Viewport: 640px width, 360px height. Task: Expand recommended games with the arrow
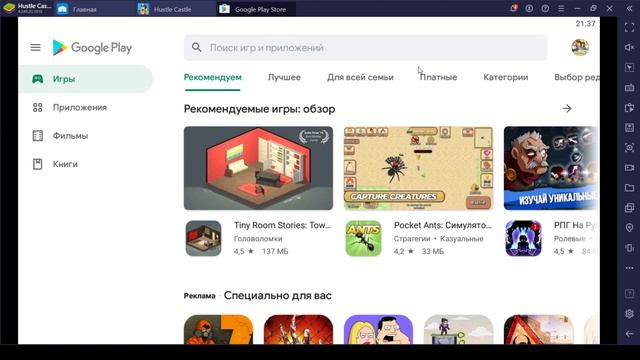(x=567, y=109)
